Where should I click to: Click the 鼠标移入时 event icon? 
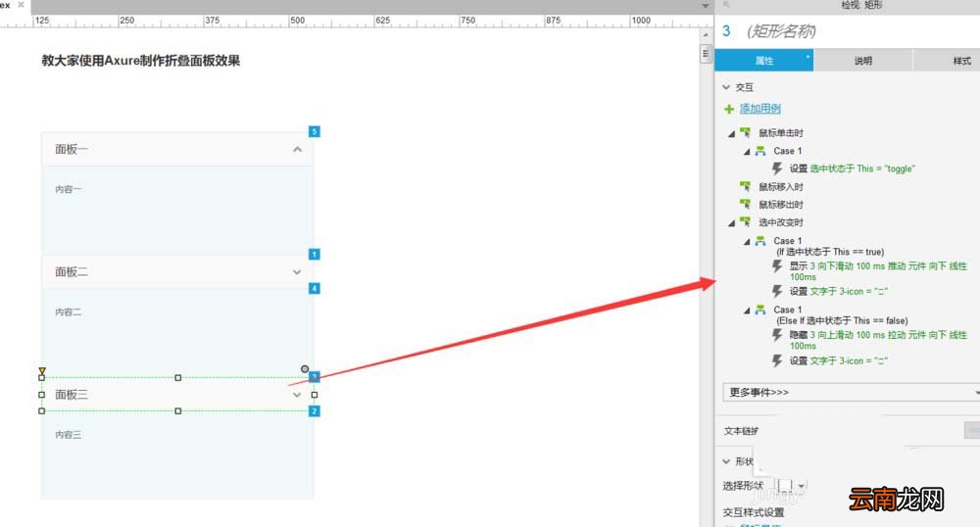coord(745,186)
